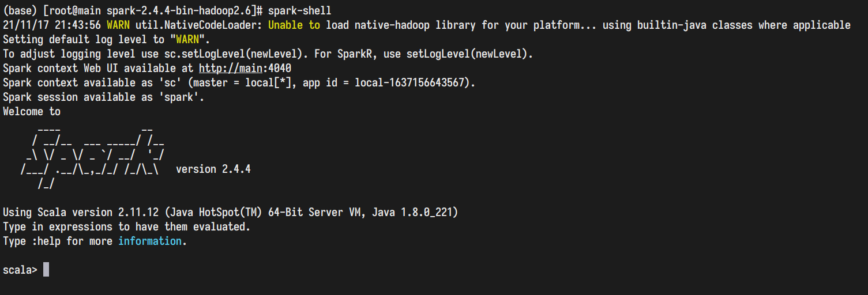Click the yellow 'Unable to' warning text

click(294, 25)
